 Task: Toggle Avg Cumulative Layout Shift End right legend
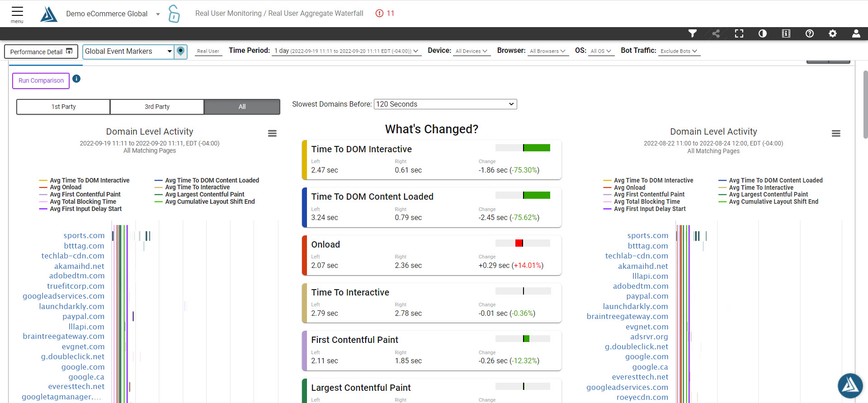tap(769, 201)
